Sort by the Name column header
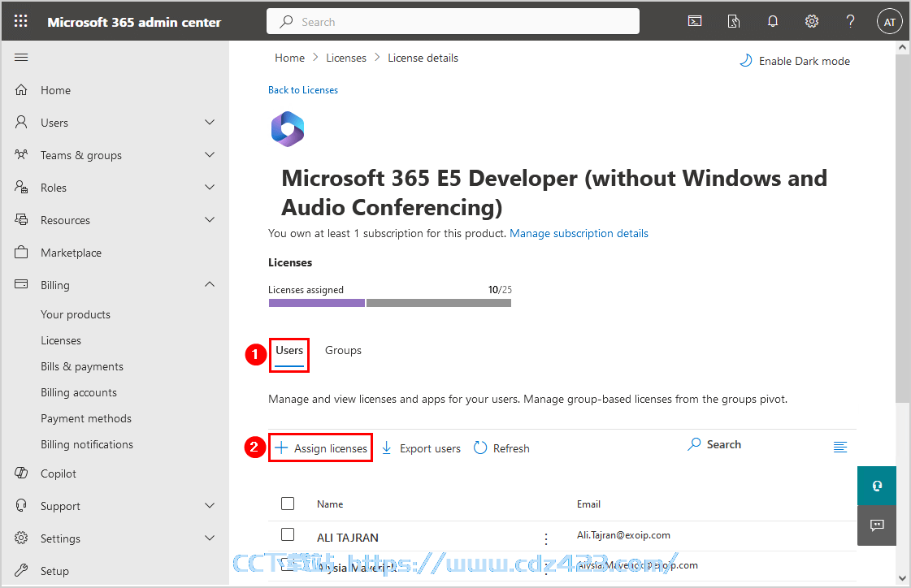The height and width of the screenshot is (588, 911). coord(329,504)
